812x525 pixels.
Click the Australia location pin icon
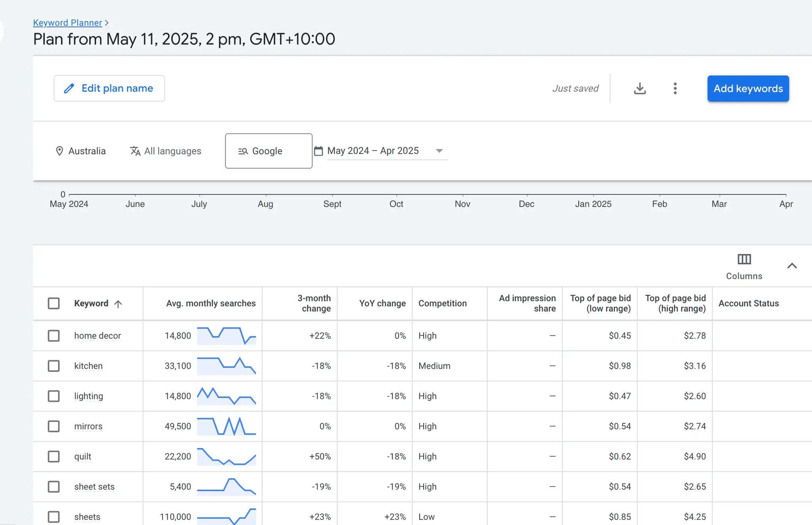click(x=59, y=151)
